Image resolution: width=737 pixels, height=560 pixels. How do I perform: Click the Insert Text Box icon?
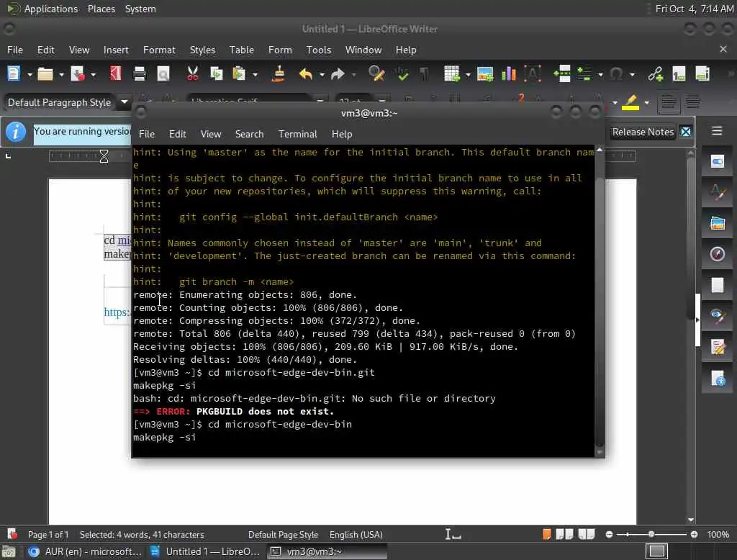533,74
